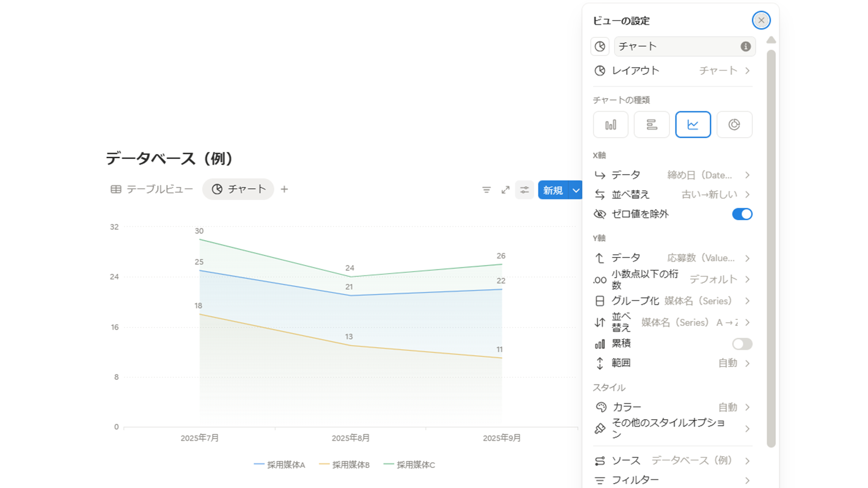868x488 pixels.
Task: Enable the 累積 toggle
Action: pos(742,344)
